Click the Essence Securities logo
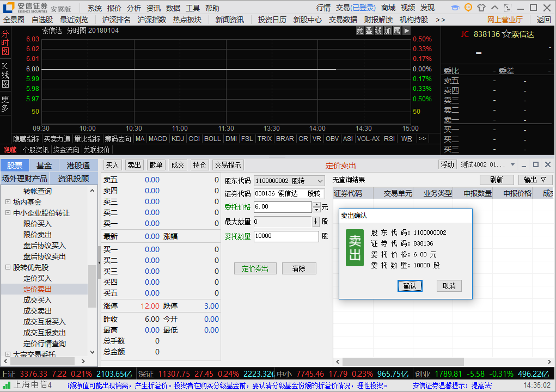 [9, 7]
